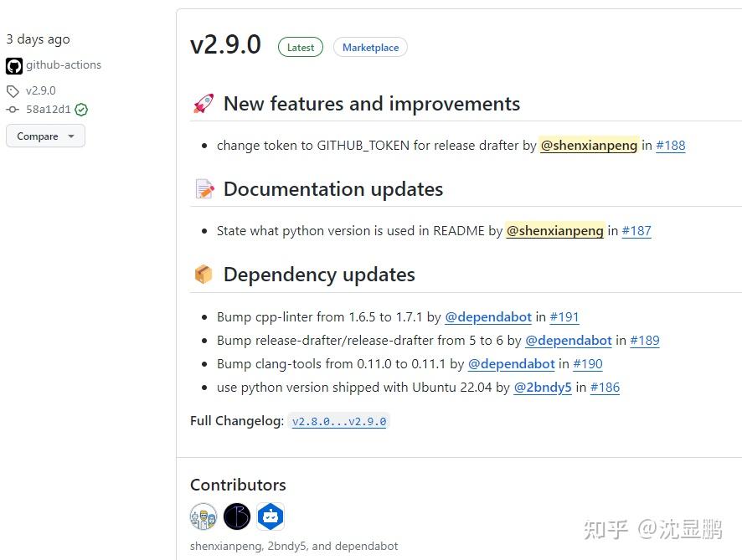Open @2bndy5's profile link
The height and width of the screenshot is (560, 742).
click(542, 387)
